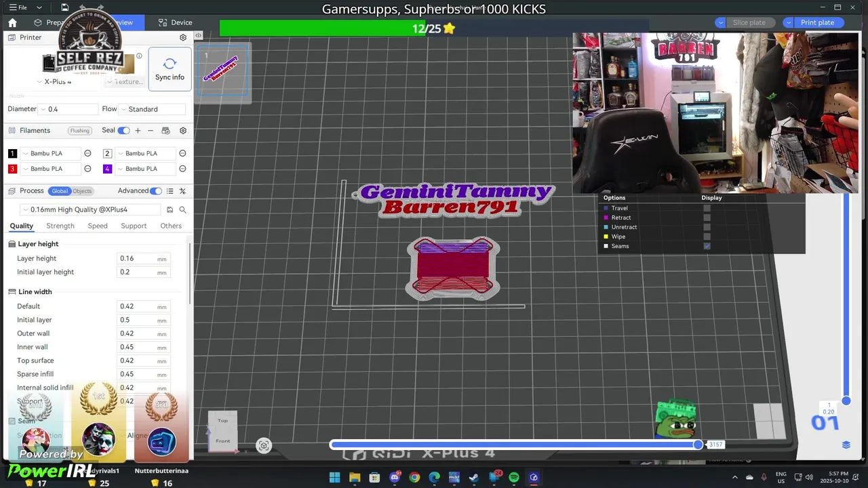Go to the Home screen icon
Viewport: 868px width, 488px height.
tap(12, 22)
